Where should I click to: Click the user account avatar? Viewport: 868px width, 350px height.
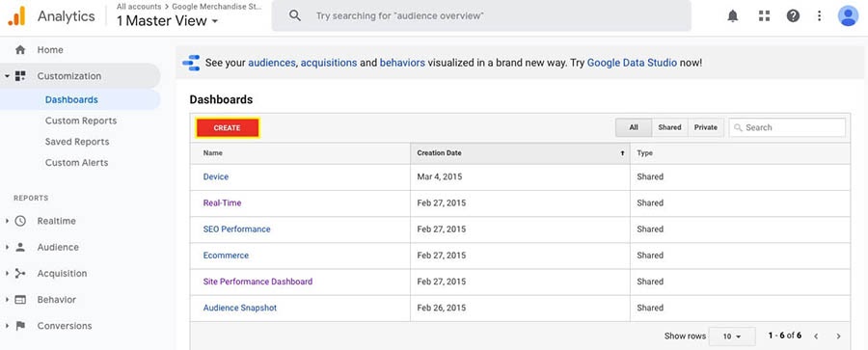pos(848,16)
